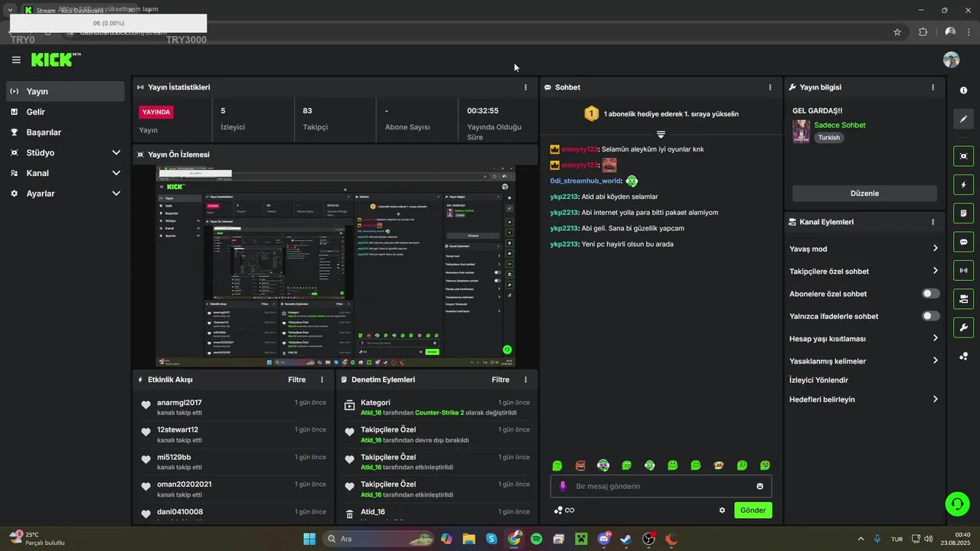Open the chat settings gear icon
980x551 pixels.
[x=722, y=510]
